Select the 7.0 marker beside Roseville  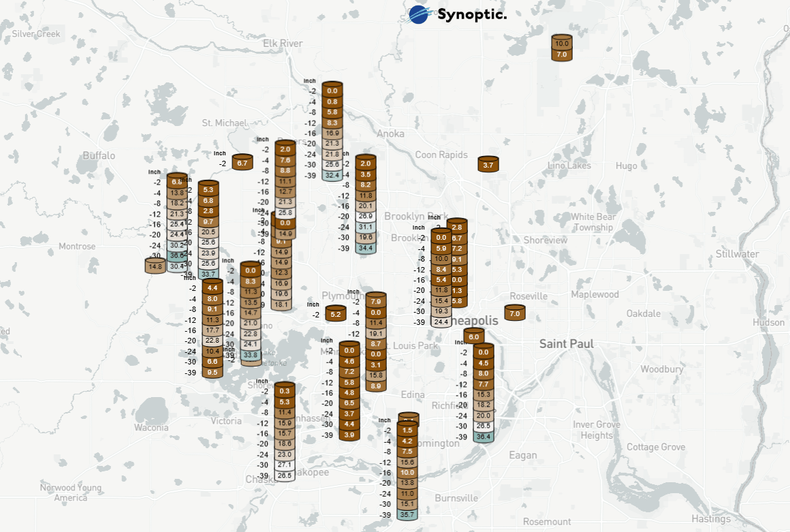click(x=515, y=313)
